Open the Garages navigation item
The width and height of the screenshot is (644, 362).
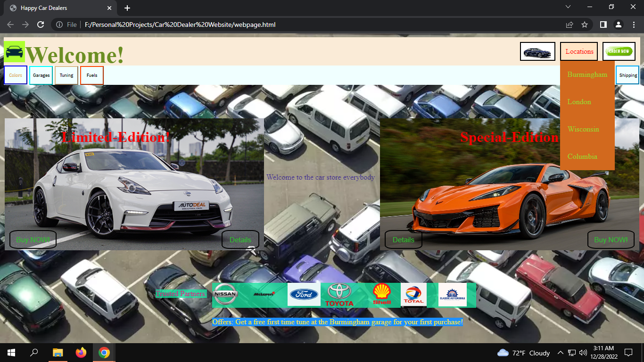41,75
